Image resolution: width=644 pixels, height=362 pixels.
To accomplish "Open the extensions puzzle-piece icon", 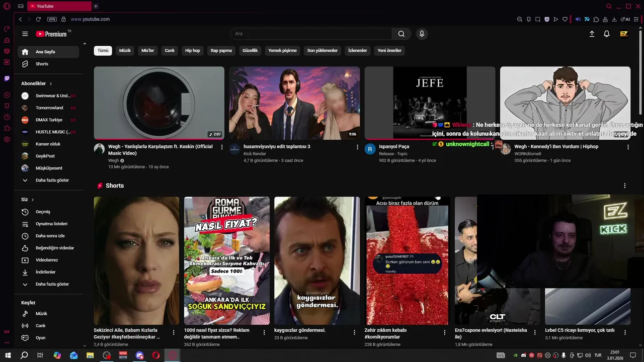I will pos(596,19).
